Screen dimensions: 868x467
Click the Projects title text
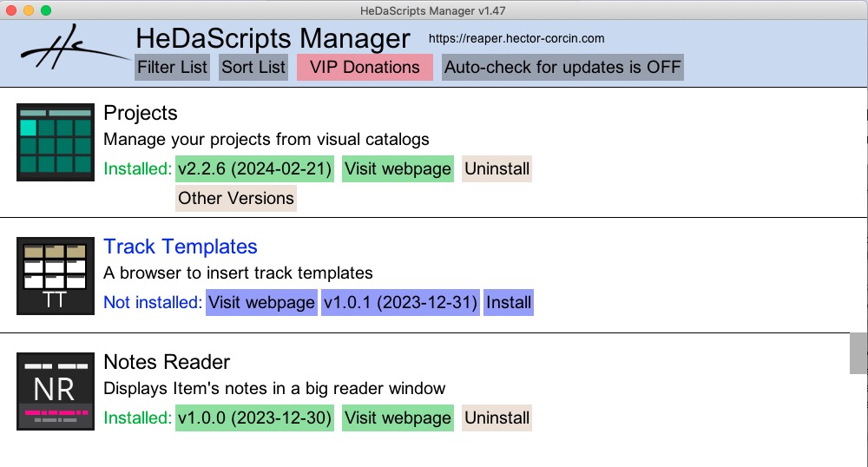(x=141, y=113)
